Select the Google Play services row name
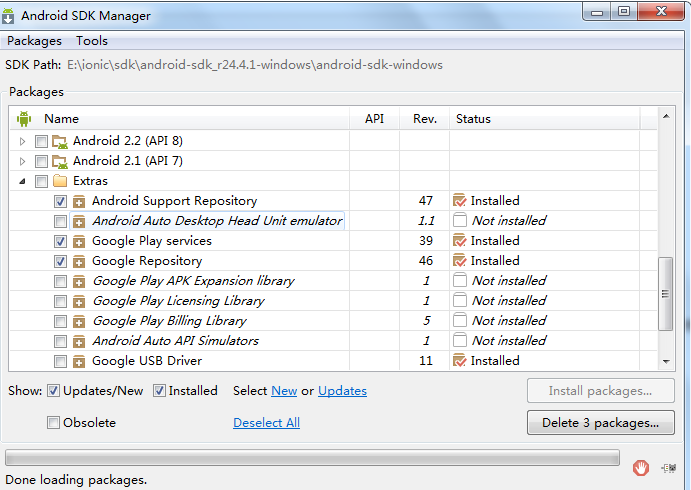This screenshot has width=691, height=490. click(152, 241)
